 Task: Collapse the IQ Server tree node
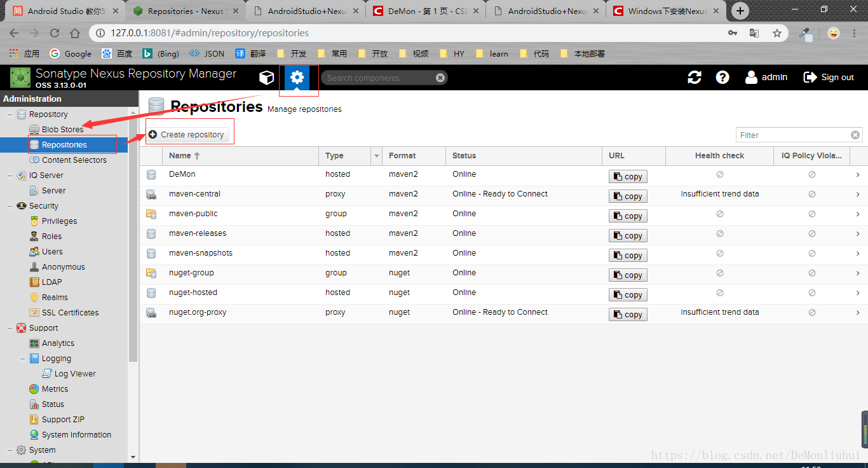pyautogui.click(x=10, y=175)
